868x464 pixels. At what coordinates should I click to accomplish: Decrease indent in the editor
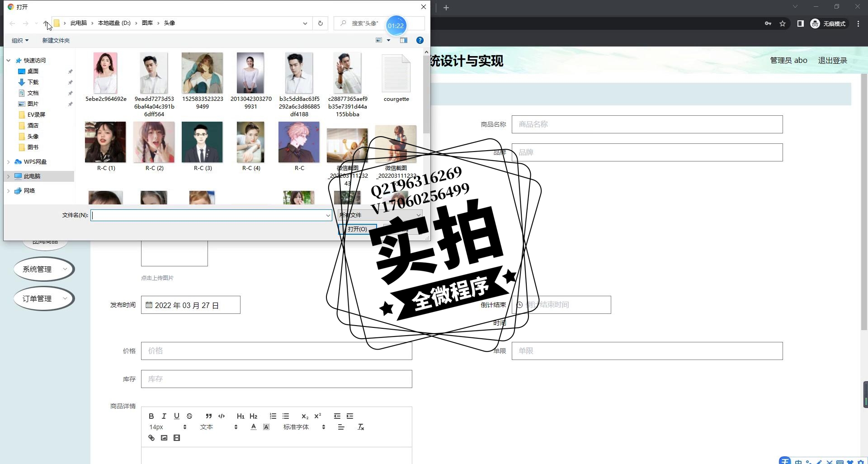tap(337, 416)
